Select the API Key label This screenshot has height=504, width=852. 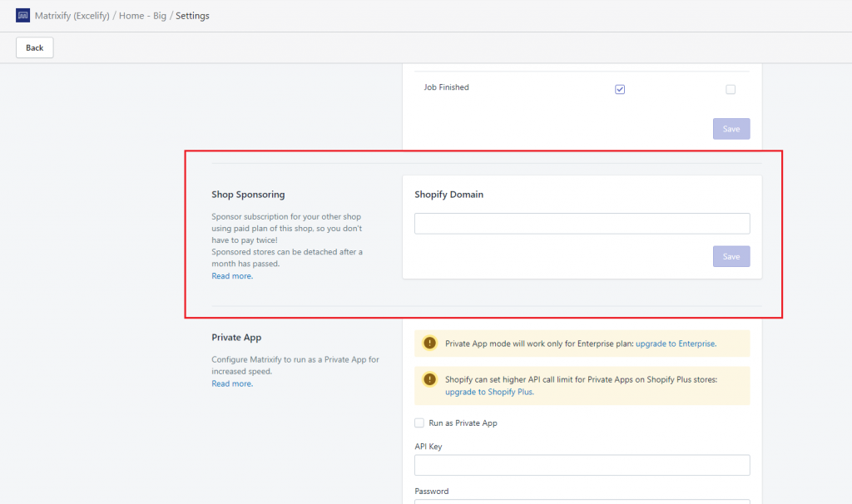click(428, 447)
